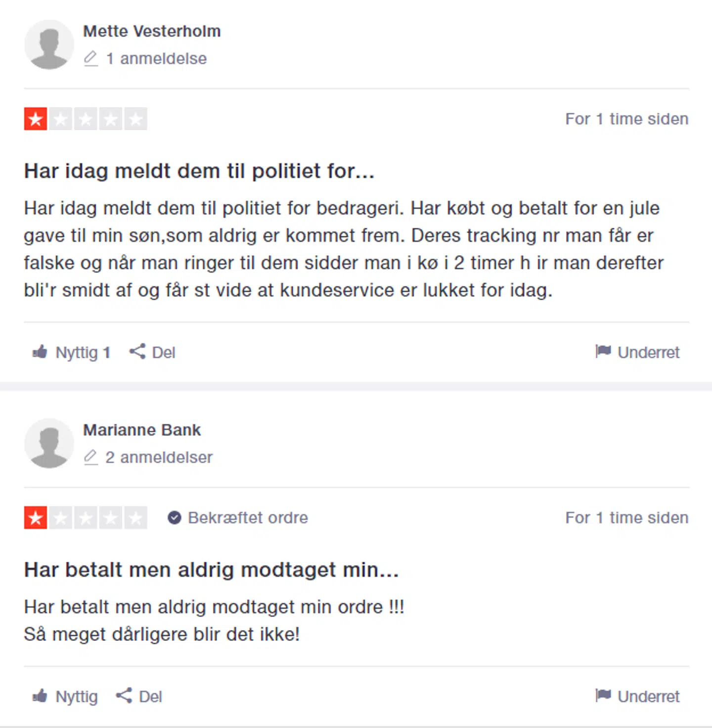This screenshot has width=712, height=728.
Task: Click thumbs-up icon on Mette's review
Action: coord(40,352)
